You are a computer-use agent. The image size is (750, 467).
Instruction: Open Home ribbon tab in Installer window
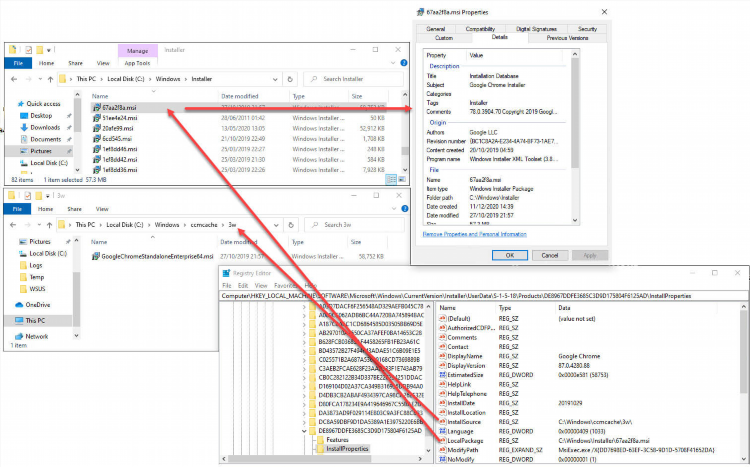[x=46, y=63]
